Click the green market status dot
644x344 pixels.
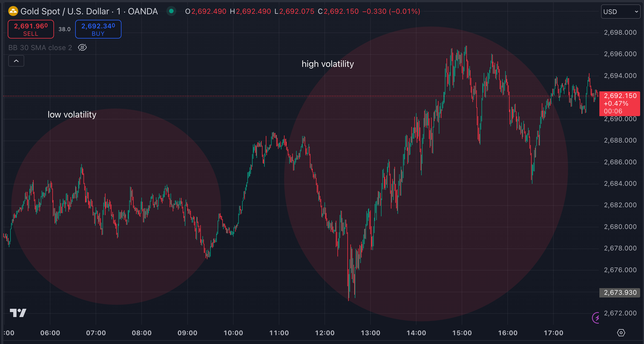click(x=171, y=11)
